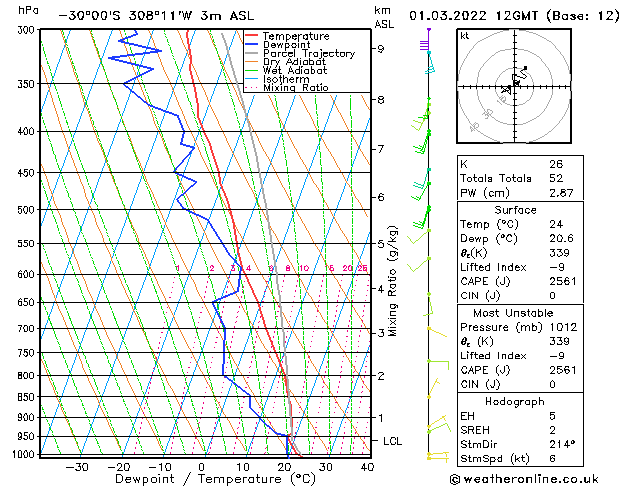
Task: Click the 1 km altitude label
Action: 381,417
